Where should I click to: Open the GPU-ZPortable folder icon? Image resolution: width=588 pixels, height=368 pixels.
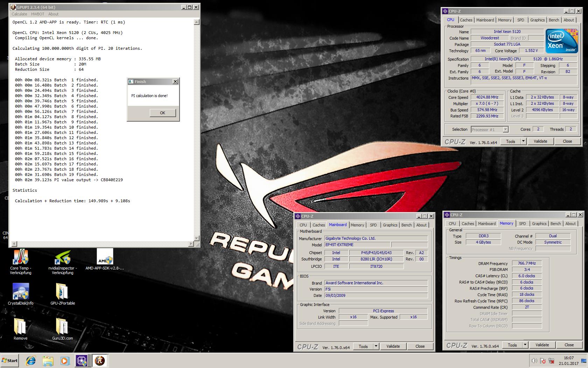tap(63, 294)
